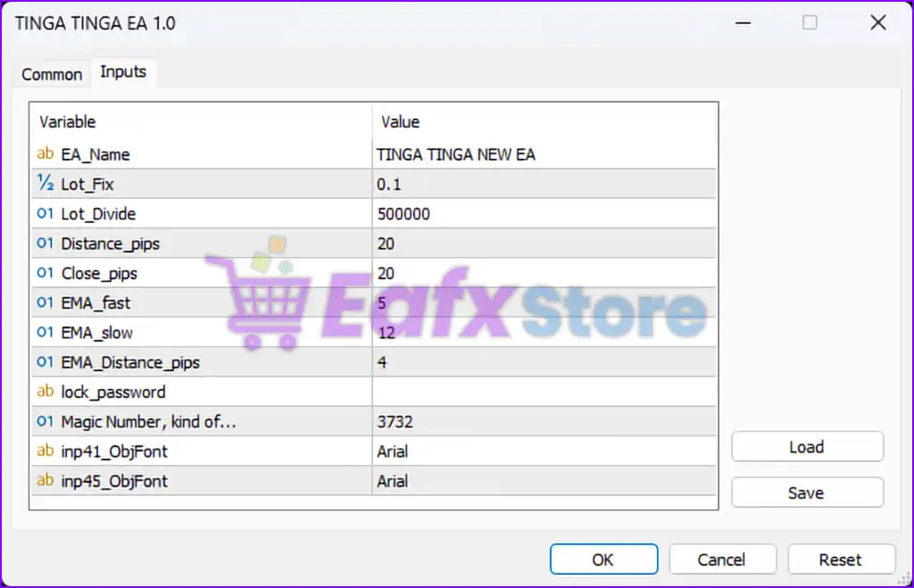914x588 pixels.
Task: Click the empty lock_password value field
Action: pyautogui.click(x=544, y=393)
